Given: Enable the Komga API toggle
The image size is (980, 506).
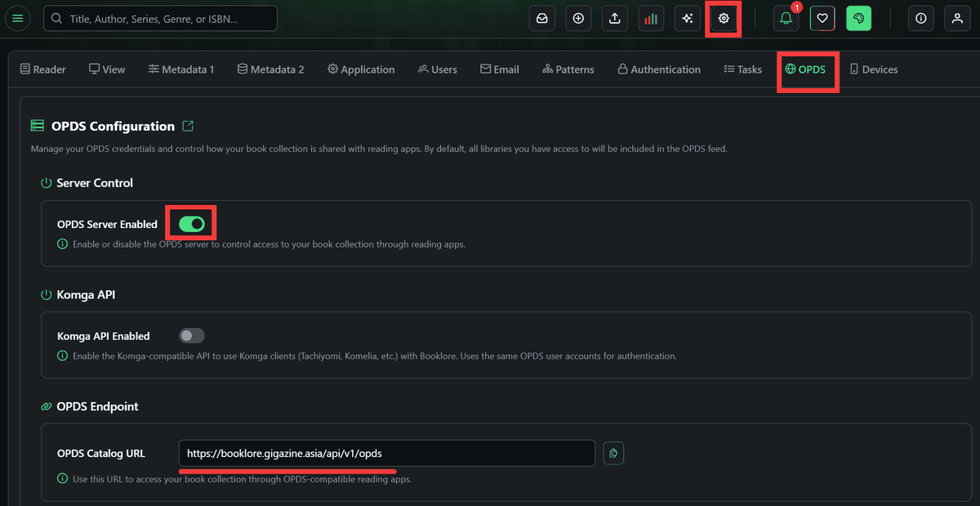Looking at the screenshot, I should click(x=192, y=335).
